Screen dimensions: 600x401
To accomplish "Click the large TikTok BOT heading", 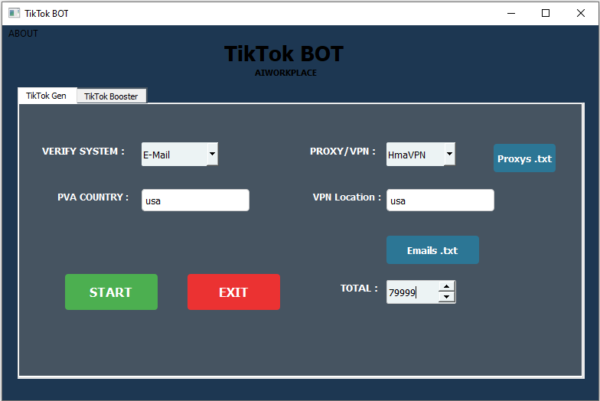I will (284, 54).
